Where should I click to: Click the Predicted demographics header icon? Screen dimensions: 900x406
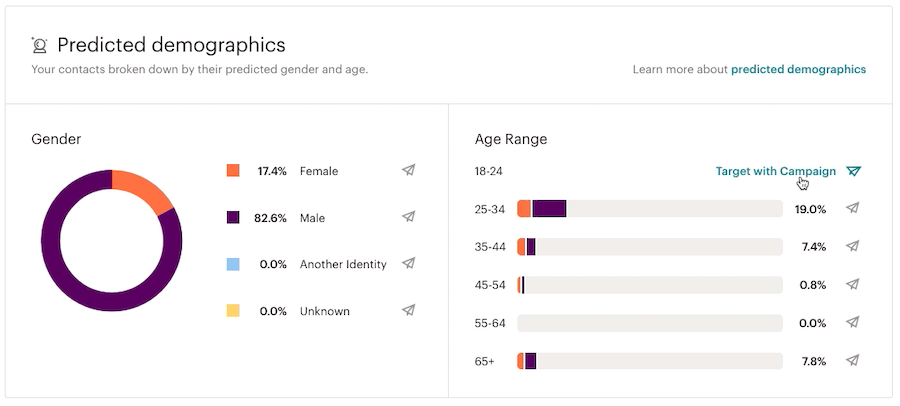pos(39,45)
